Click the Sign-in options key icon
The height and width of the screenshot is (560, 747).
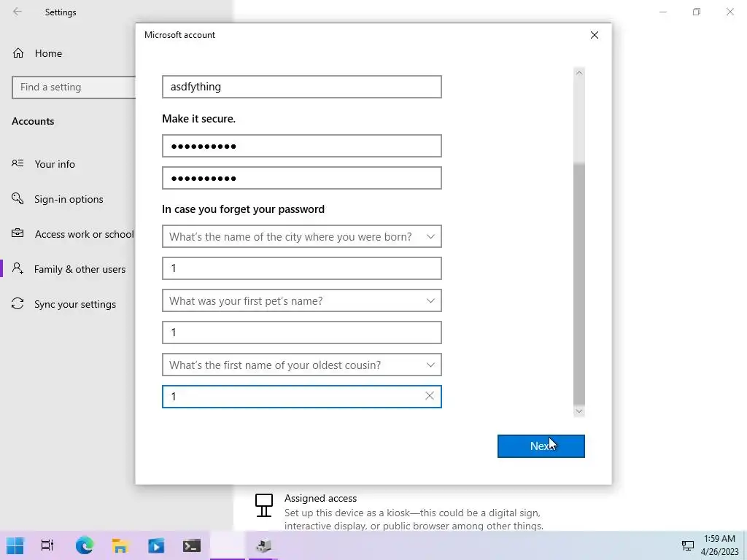coord(18,198)
